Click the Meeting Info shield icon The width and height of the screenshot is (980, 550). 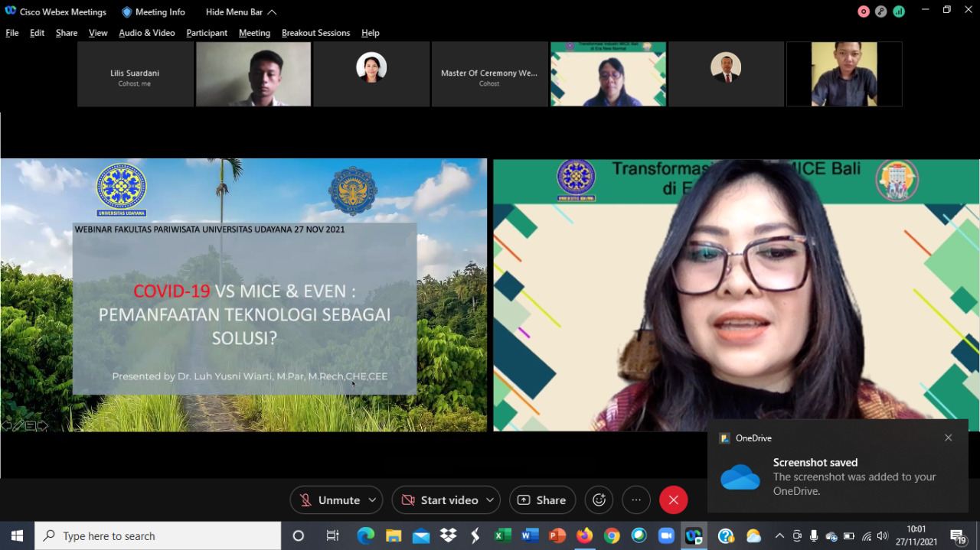127,12
